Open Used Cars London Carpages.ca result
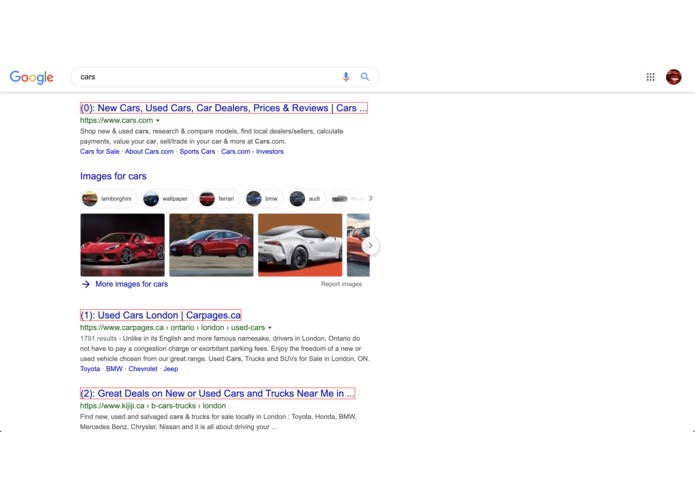This screenshot has width=695, height=494. [x=160, y=315]
